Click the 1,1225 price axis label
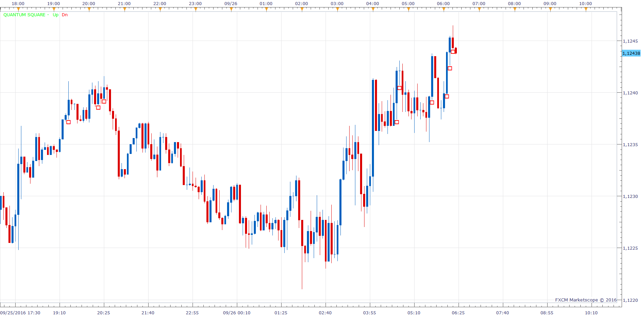The image size is (644, 317). (x=630, y=248)
